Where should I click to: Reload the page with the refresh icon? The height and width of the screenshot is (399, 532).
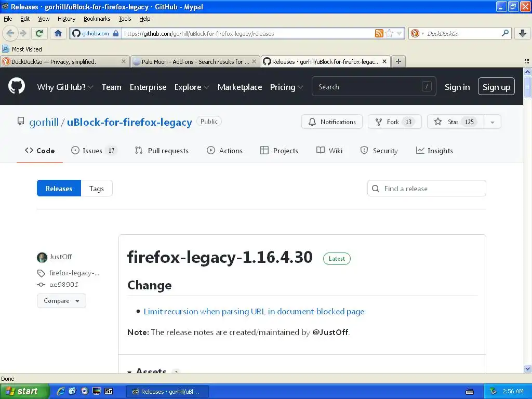point(39,33)
